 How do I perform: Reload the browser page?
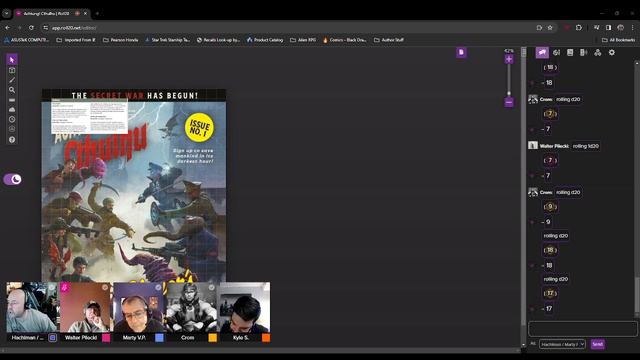(x=31, y=28)
